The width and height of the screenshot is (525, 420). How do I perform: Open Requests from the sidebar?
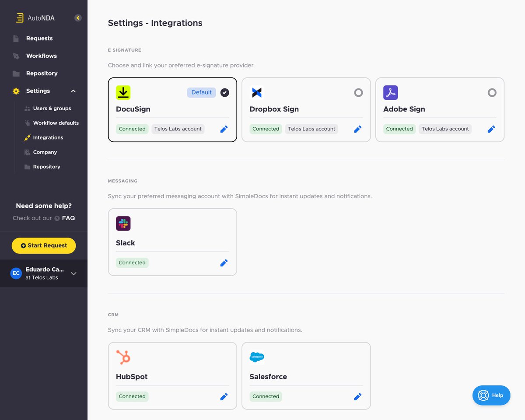pyautogui.click(x=39, y=38)
